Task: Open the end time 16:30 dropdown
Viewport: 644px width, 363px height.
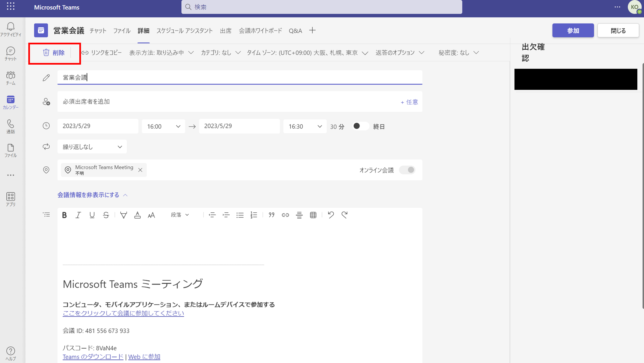Action: [x=305, y=126]
